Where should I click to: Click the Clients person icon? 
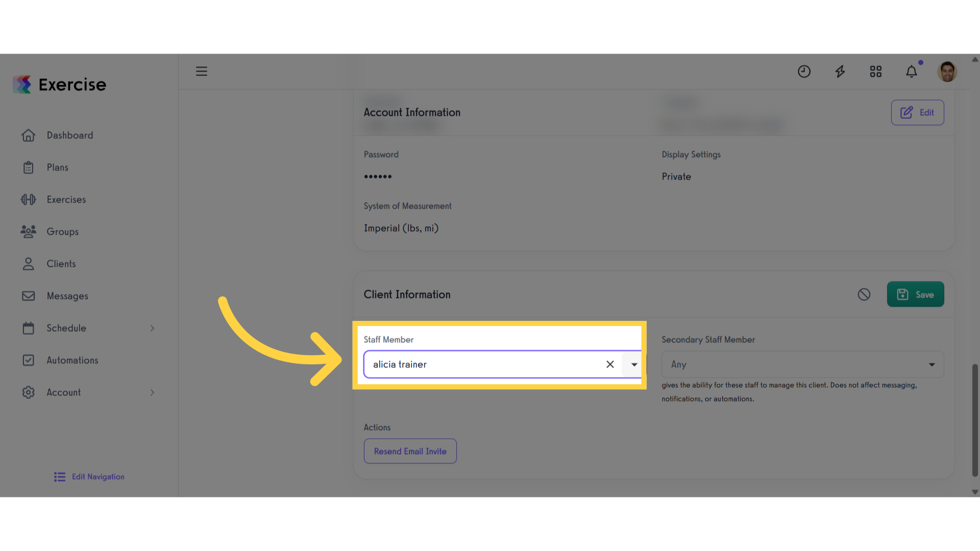(x=29, y=264)
